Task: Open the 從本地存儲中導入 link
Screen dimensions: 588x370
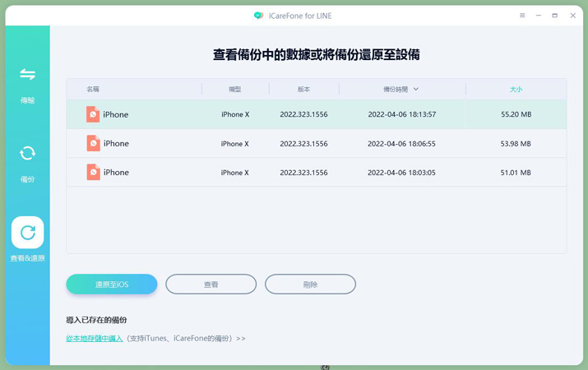Action: click(x=95, y=338)
